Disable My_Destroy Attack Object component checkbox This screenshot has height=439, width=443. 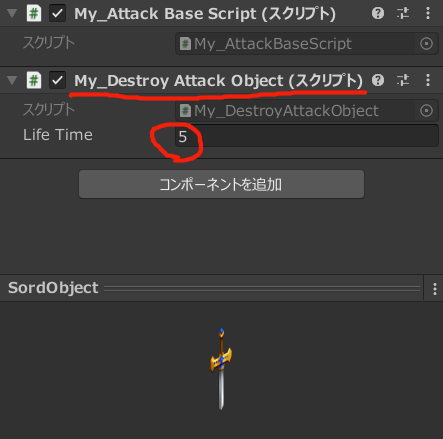pyautogui.click(x=57, y=80)
